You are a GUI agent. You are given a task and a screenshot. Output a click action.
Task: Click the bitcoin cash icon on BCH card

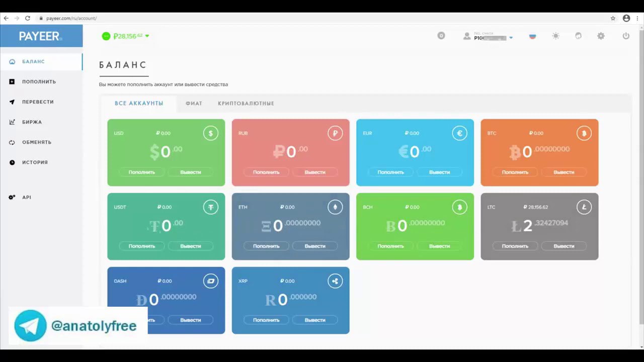459,207
